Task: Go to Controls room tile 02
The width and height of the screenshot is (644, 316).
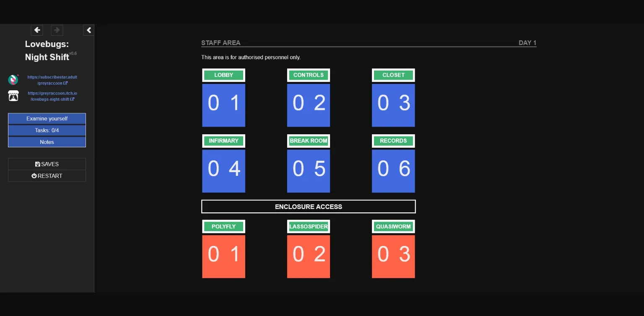Action: [x=308, y=105]
